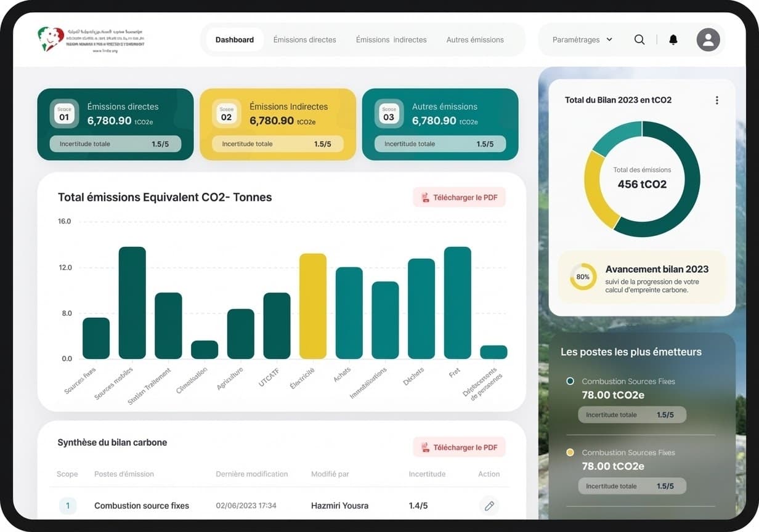Open the user profile avatar
This screenshot has height=532, width=759.
click(x=708, y=39)
